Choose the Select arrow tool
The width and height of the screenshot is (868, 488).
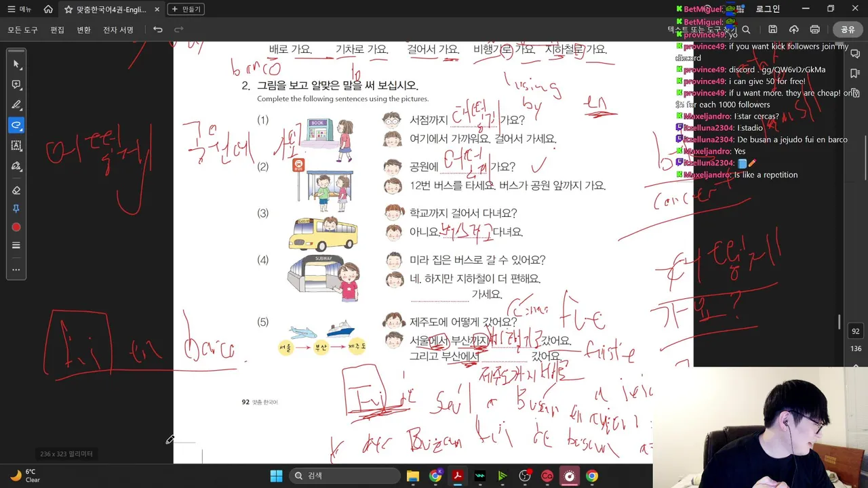(16, 64)
